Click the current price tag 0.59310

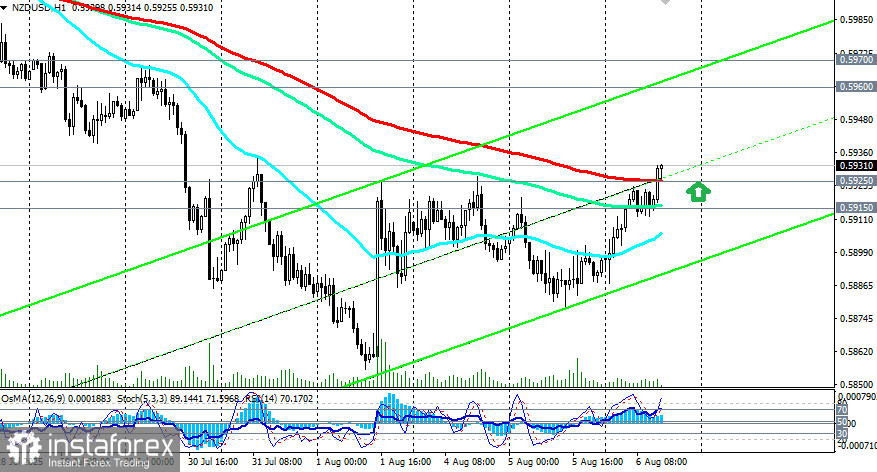[x=856, y=166]
